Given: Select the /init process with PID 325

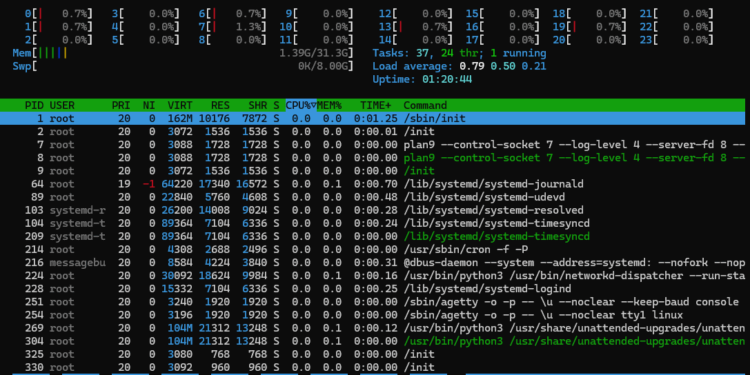Looking at the screenshot, I should (x=373, y=354).
